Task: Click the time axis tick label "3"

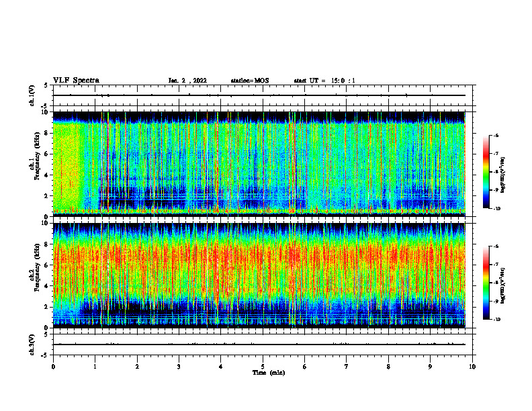Action: coord(179,367)
